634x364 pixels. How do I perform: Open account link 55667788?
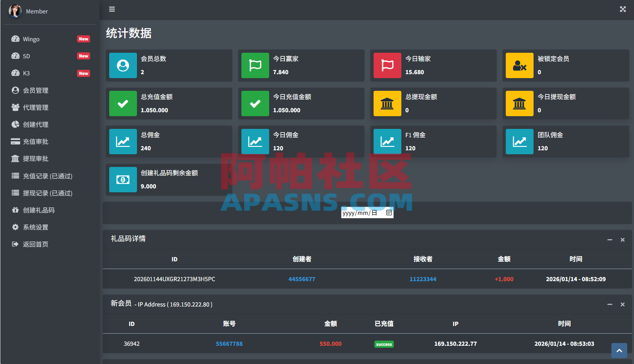229,344
